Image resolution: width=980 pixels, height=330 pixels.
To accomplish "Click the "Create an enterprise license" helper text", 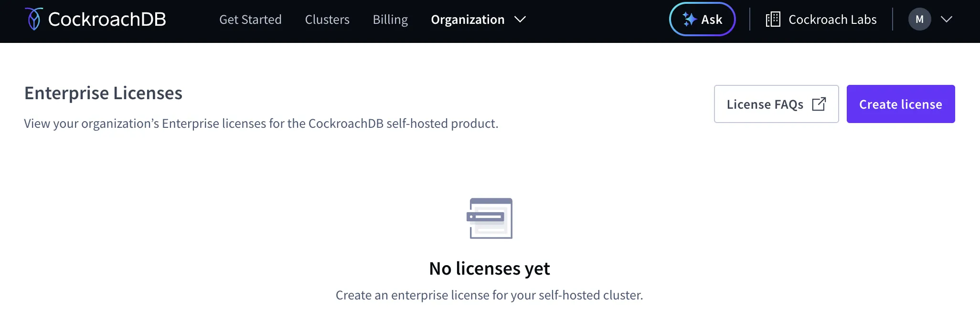I will pos(489,295).
